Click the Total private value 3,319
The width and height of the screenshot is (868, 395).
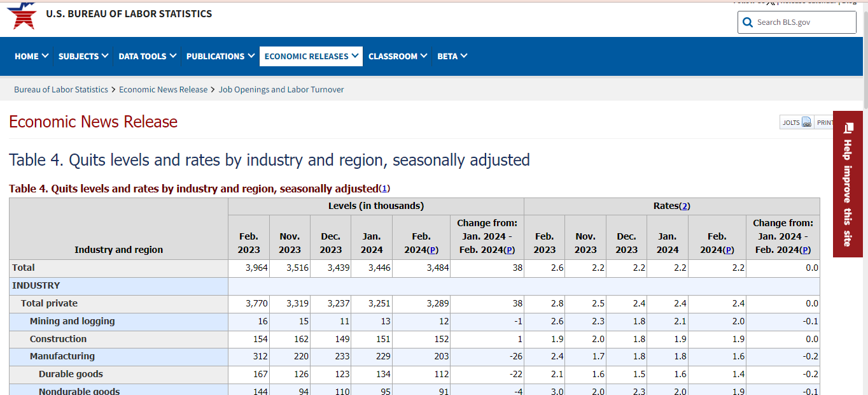[x=290, y=304]
